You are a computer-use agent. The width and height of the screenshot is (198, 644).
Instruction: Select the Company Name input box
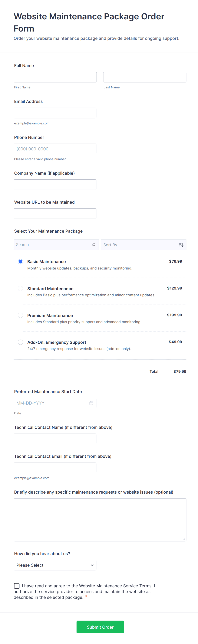point(55,184)
